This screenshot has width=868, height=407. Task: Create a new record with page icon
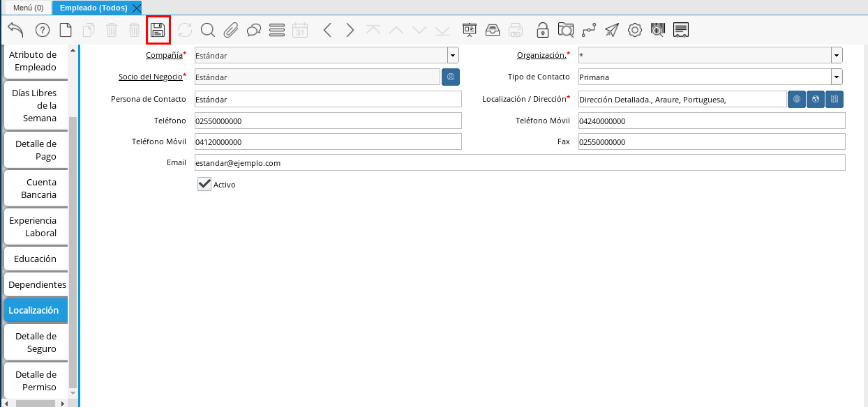[65, 30]
